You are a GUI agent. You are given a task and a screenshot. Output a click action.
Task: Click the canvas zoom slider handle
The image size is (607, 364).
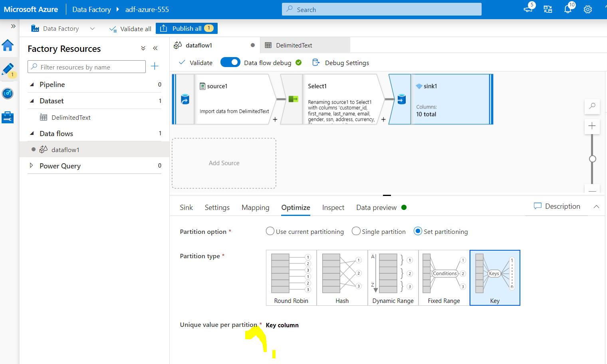[593, 159]
